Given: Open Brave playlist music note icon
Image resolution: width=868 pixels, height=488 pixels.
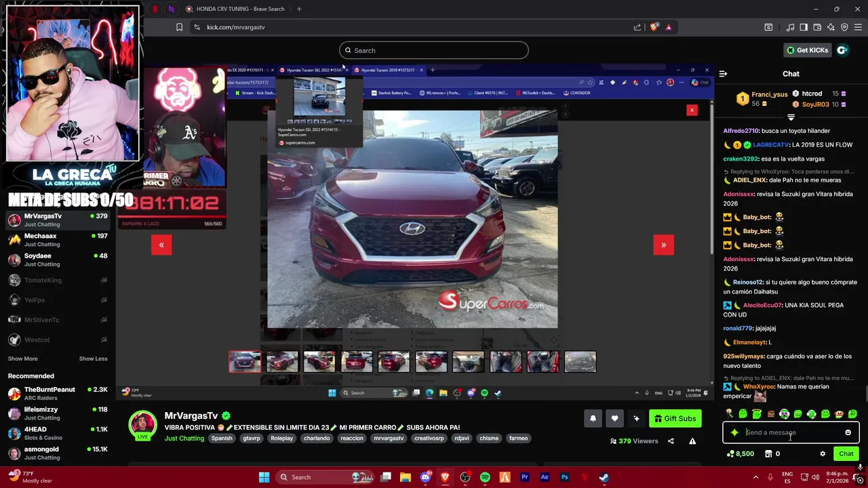Looking at the screenshot, I should coord(790,27).
